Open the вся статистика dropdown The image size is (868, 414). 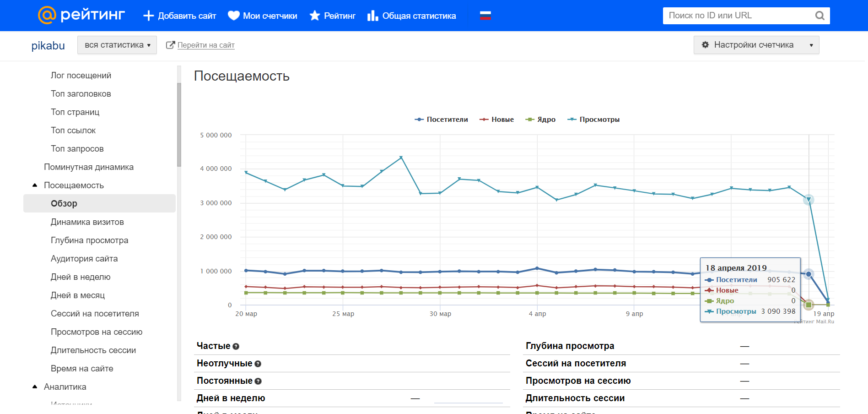[x=117, y=45]
